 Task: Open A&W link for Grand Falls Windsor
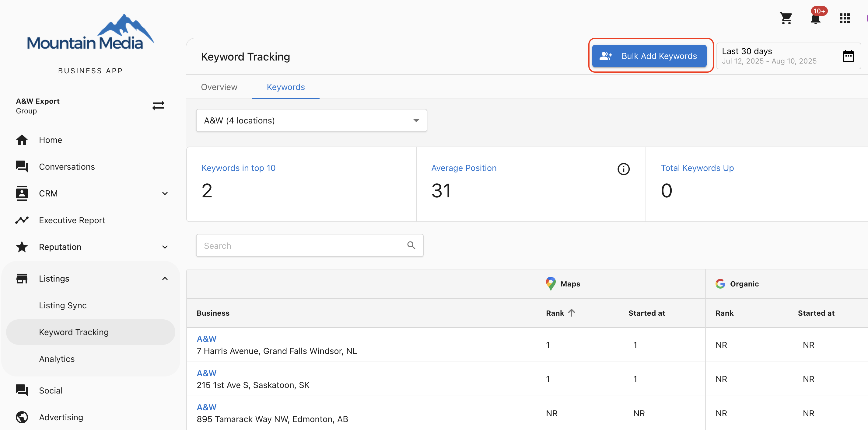(207, 339)
